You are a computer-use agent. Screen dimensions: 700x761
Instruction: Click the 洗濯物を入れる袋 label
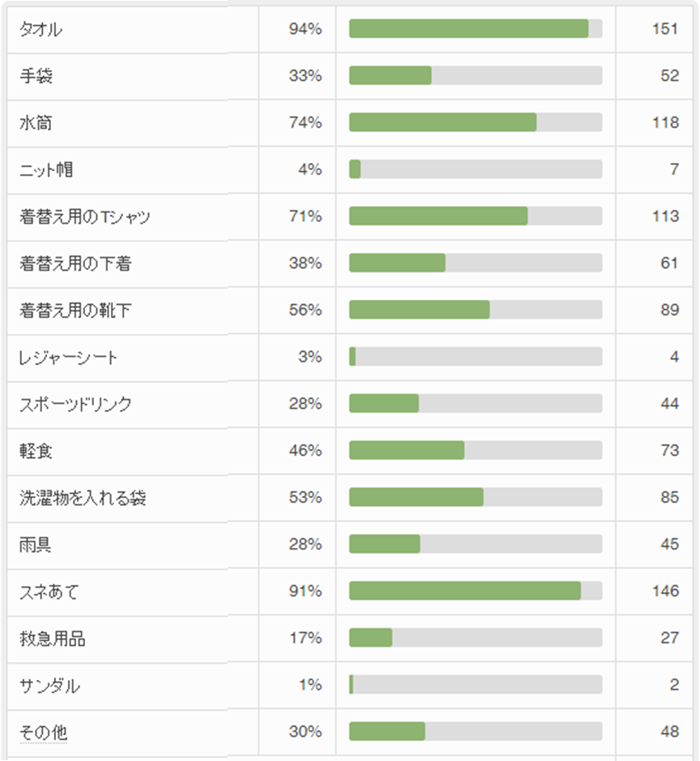[x=83, y=498]
